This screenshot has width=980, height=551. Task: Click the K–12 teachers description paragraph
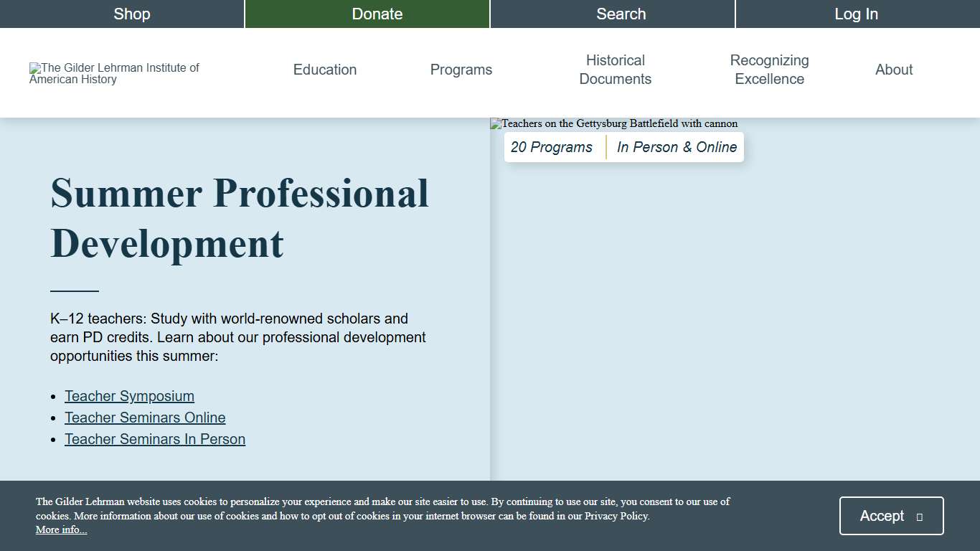pyautogui.click(x=238, y=337)
